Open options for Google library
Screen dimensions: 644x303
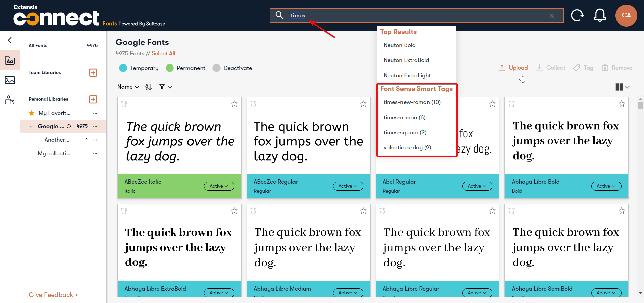[x=95, y=126]
